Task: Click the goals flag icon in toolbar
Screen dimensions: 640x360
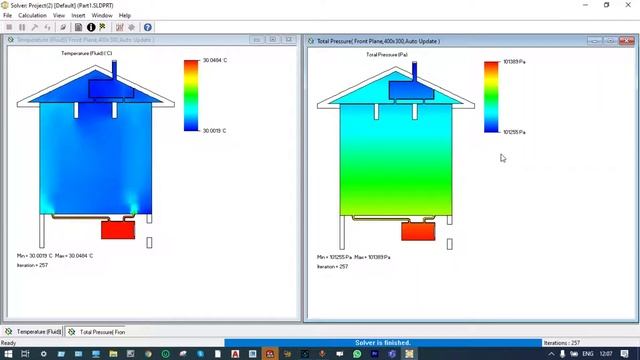Action: click(x=102, y=27)
